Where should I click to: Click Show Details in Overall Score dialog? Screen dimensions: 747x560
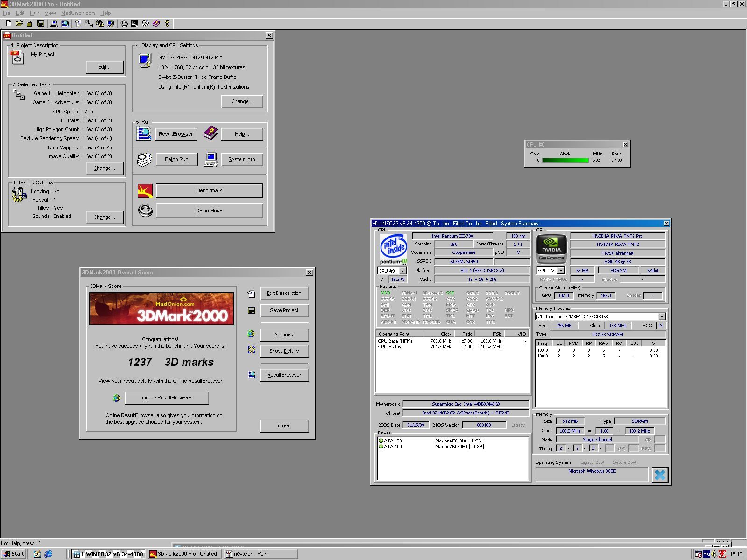(284, 351)
